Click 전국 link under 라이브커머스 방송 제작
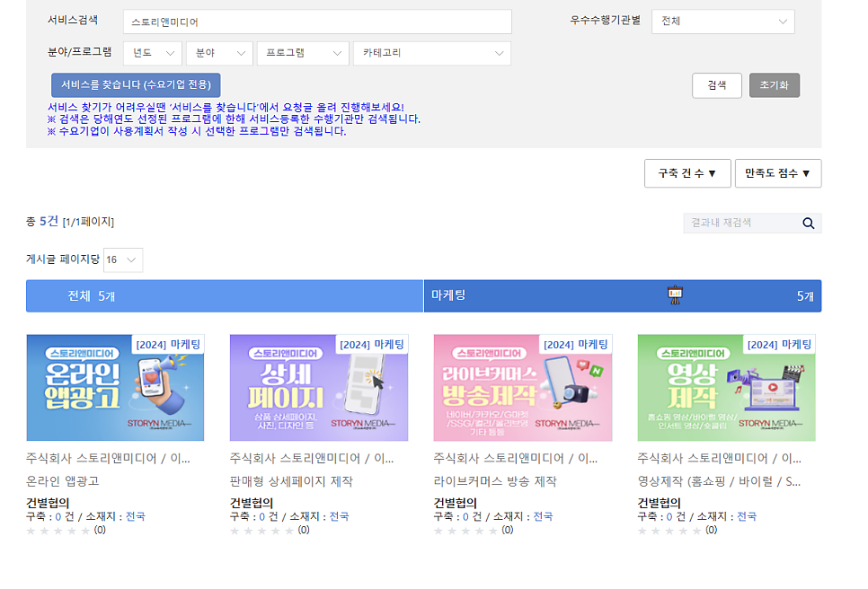This screenshot has height=589, width=868. (x=543, y=516)
